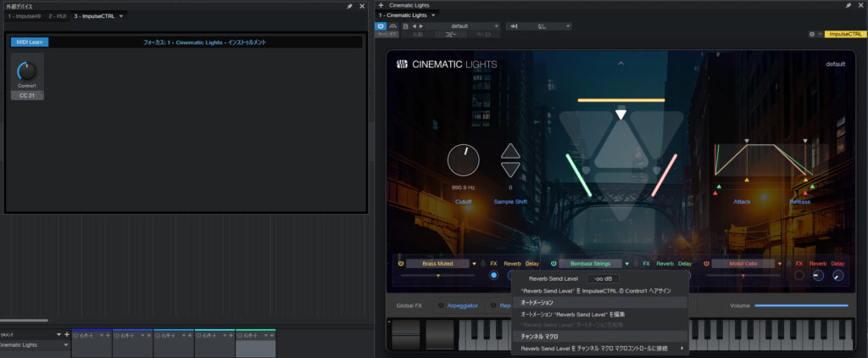Switch to the 1 - Impulse49 device tab
This screenshot has width=868, height=358.
(25, 16)
